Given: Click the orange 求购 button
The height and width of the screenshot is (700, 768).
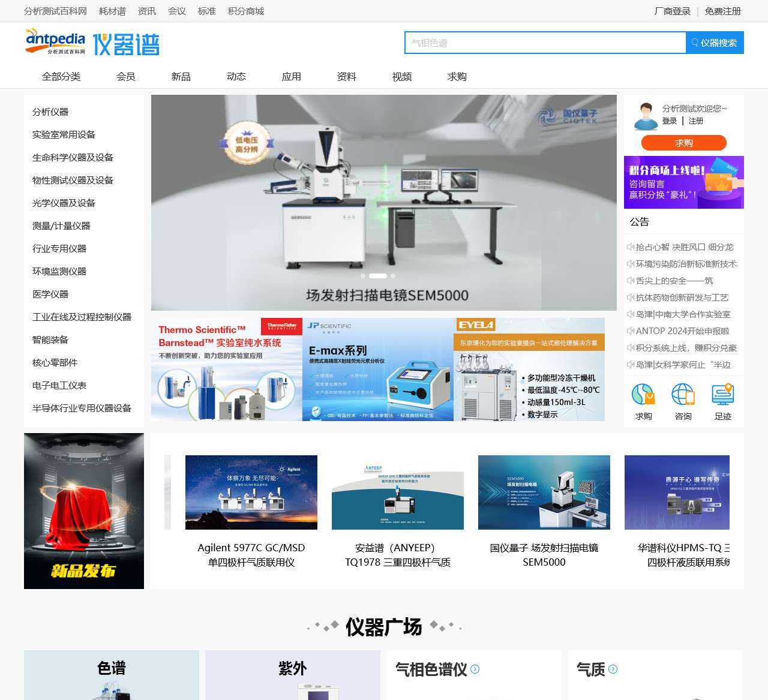Looking at the screenshot, I should (x=684, y=143).
